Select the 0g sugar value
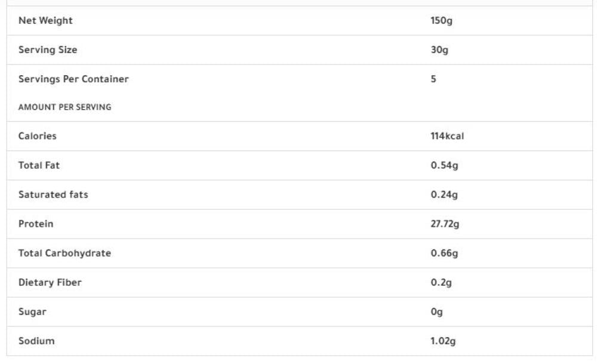This screenshot has width=597, height=364. 436,311
